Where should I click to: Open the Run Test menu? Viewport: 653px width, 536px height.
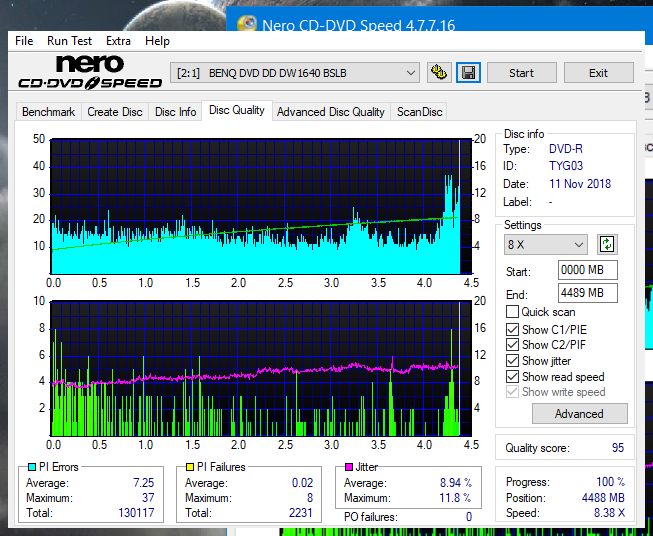[69, 41]
